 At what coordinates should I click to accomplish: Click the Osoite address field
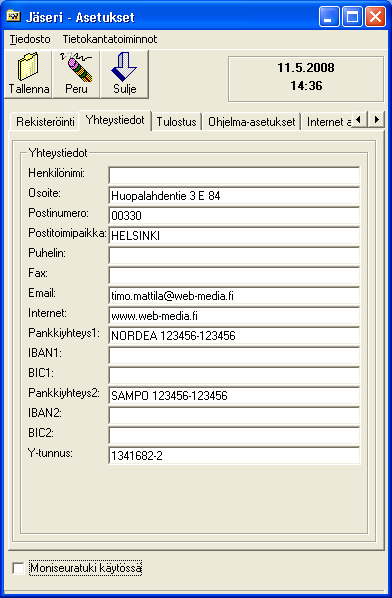click(x=234, y=196)
